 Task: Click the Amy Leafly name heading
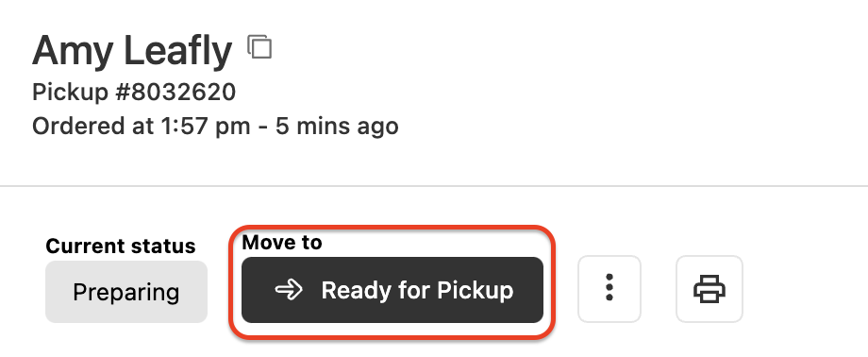tap(132, 50)
